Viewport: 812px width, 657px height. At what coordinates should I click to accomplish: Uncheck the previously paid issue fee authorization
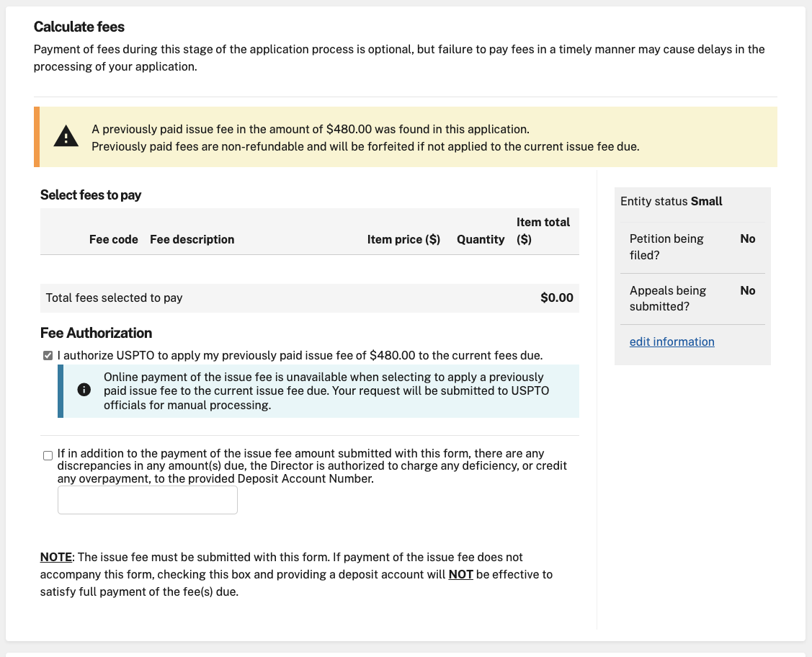[48, 356]
